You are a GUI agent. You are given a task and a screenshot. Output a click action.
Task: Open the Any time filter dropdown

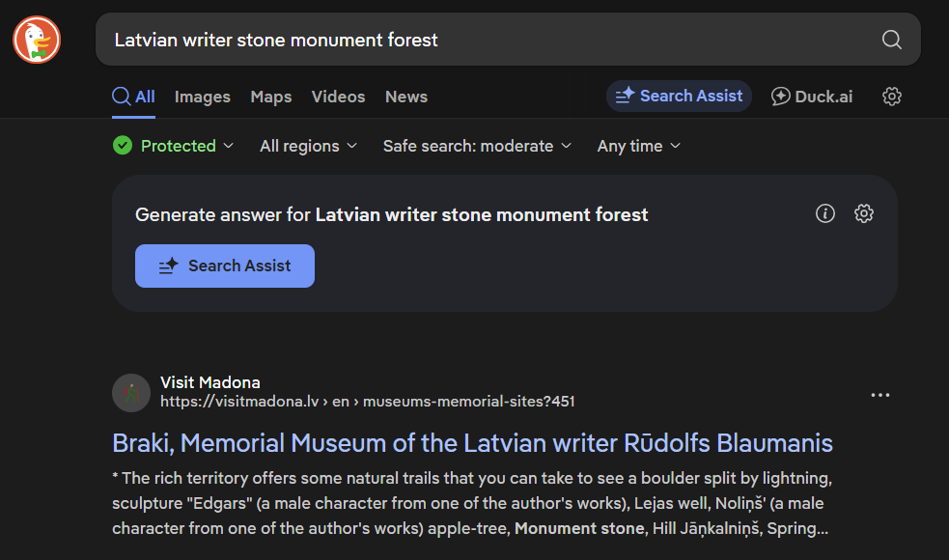coord(639,146)
